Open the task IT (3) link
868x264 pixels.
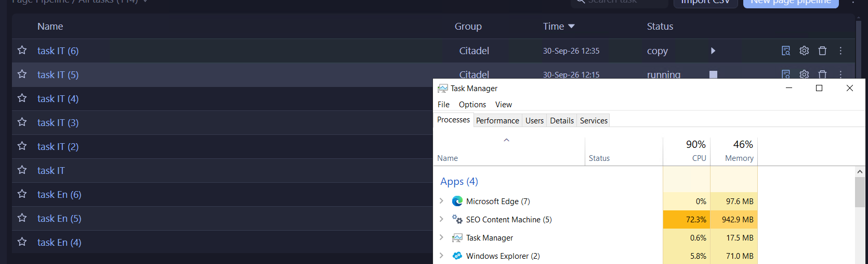tap(58, 123)
